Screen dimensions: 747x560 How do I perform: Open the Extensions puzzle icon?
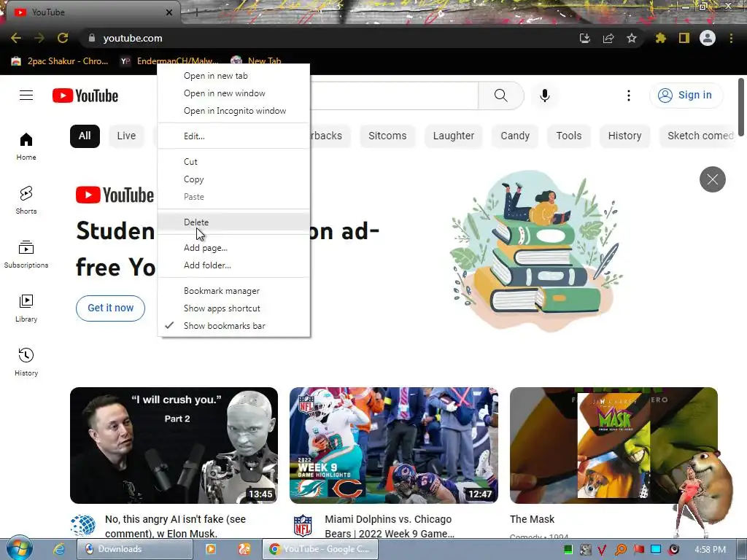(660, 38)
